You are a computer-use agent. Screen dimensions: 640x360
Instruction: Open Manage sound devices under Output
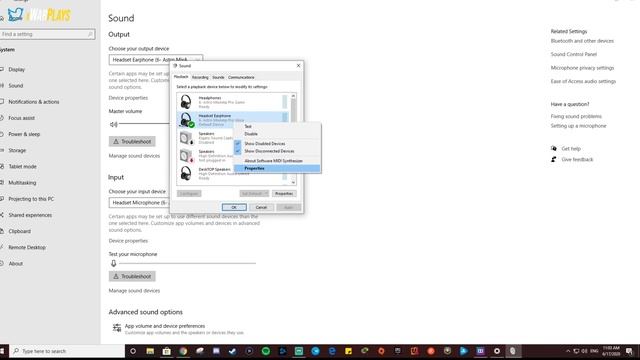click(134, 156)
